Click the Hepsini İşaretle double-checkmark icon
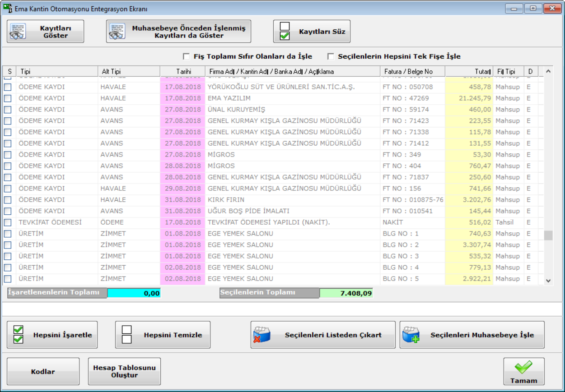This screenshot has width=565, height=392. click(x=19, y=335)
